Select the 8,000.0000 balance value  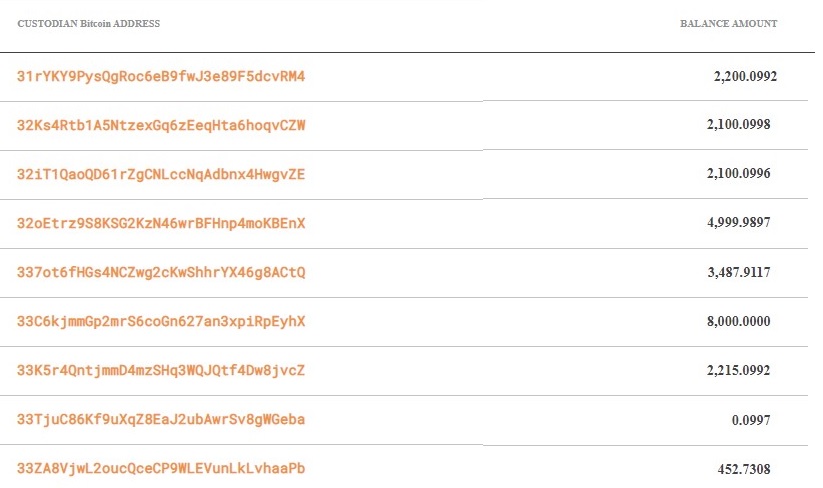[x=738, y=321]
